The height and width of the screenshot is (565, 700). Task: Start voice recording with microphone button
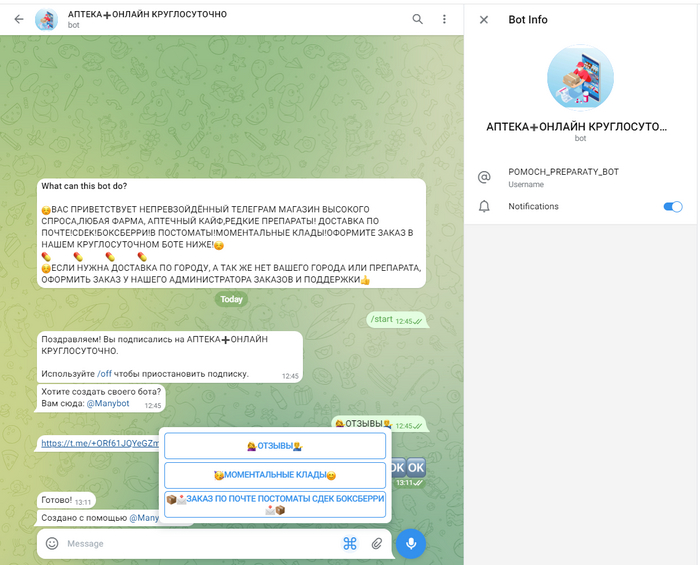click(x=411, y=544)
